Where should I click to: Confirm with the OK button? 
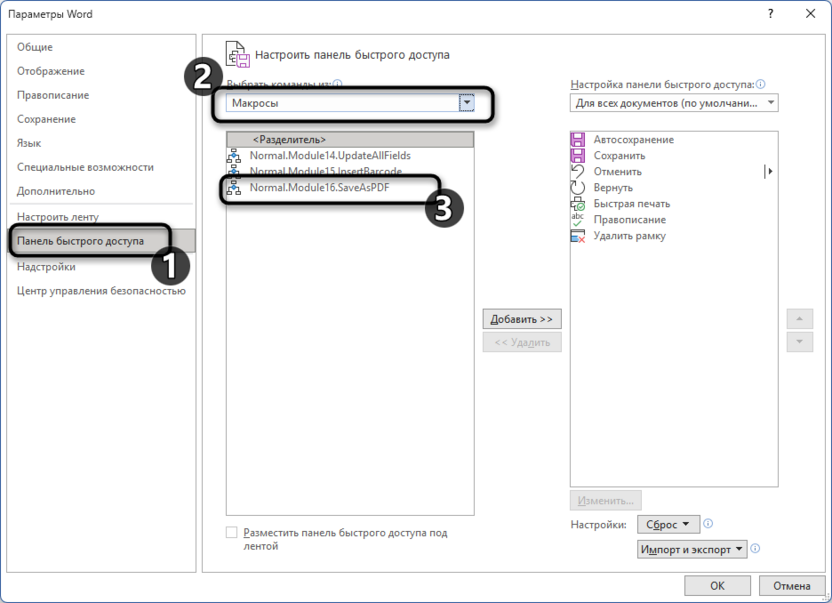[717, 585]
